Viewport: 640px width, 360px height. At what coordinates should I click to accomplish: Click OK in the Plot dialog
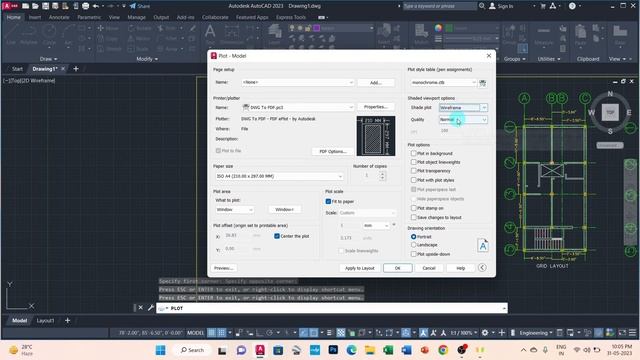[x=398, y=268]
